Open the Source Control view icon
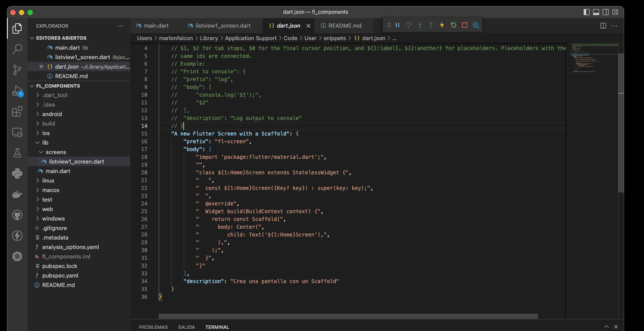644x331 pixels. (17, 69)
